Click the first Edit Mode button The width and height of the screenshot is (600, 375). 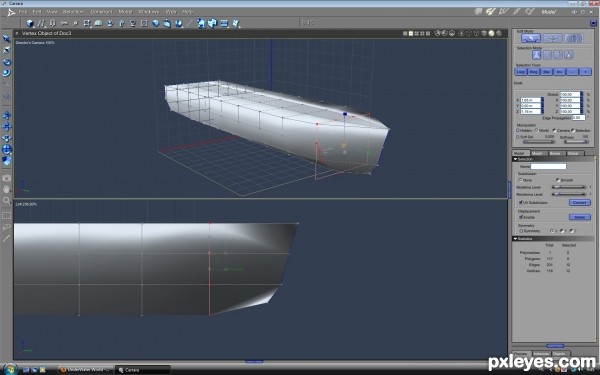(x=531, y=38)
